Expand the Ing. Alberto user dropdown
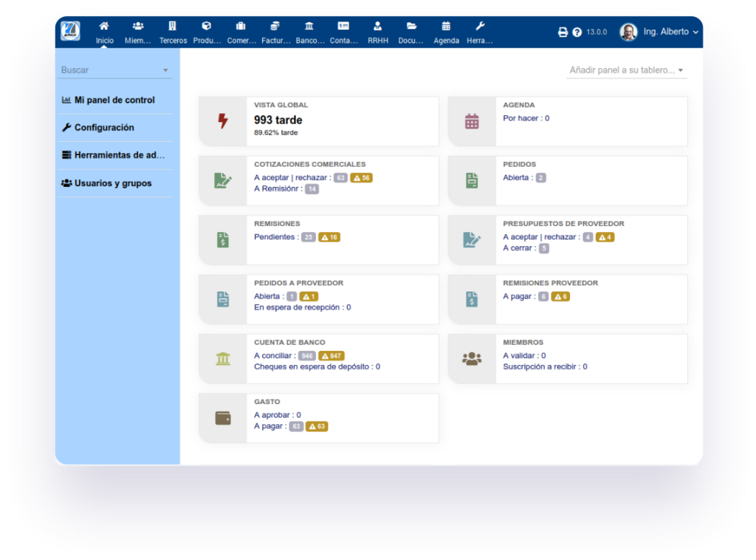756x560 pixels. tap(659, 32)
